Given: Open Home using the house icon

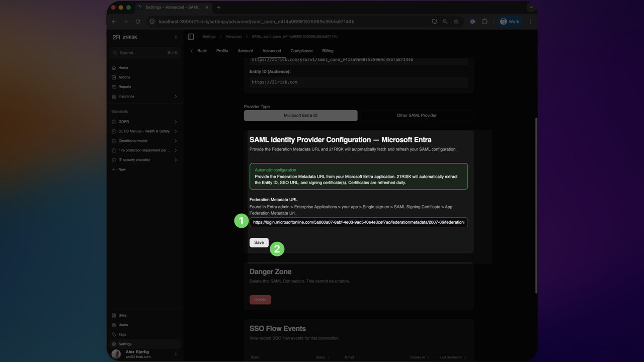Looking at the screenshot, I should tap(115, 67).
